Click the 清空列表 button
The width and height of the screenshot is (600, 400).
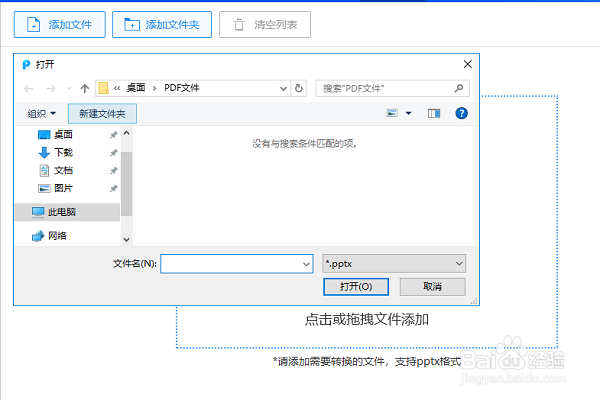(x=265, y=24)
